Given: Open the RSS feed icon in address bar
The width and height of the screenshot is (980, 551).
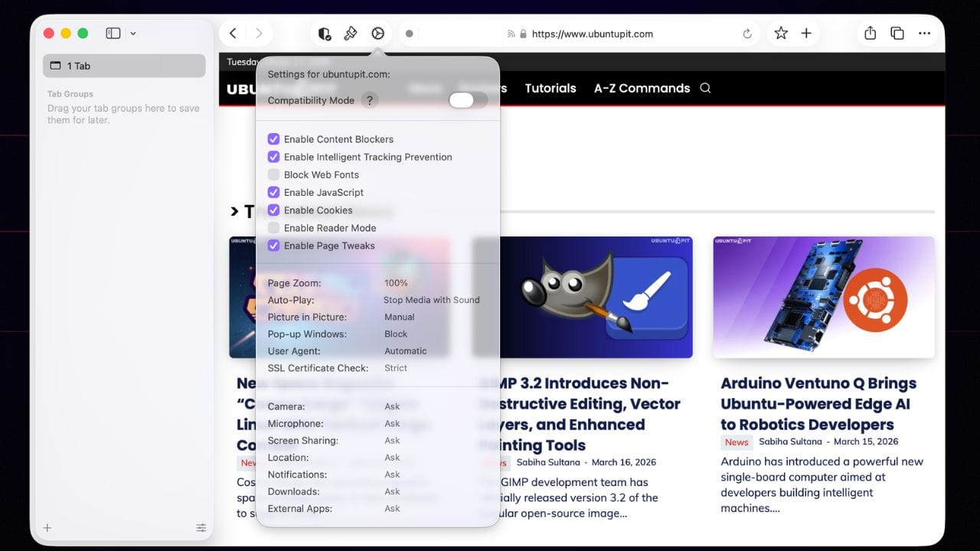Looking at the screenshot, I should coord(510,34).
